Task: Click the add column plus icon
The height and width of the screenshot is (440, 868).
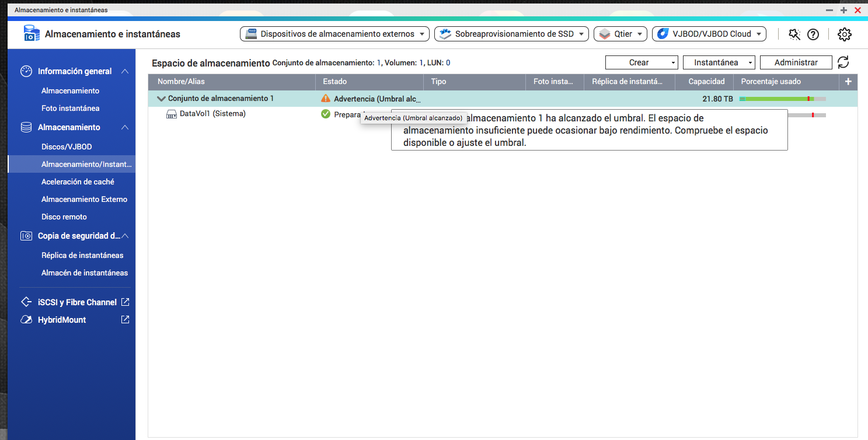Action: coord(848,82)
